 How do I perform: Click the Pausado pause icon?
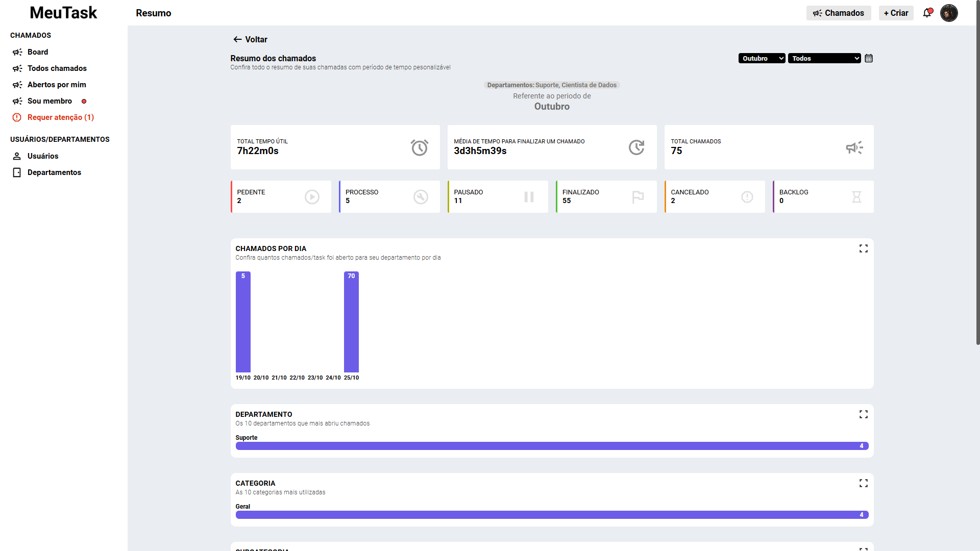tap(529, 197)
